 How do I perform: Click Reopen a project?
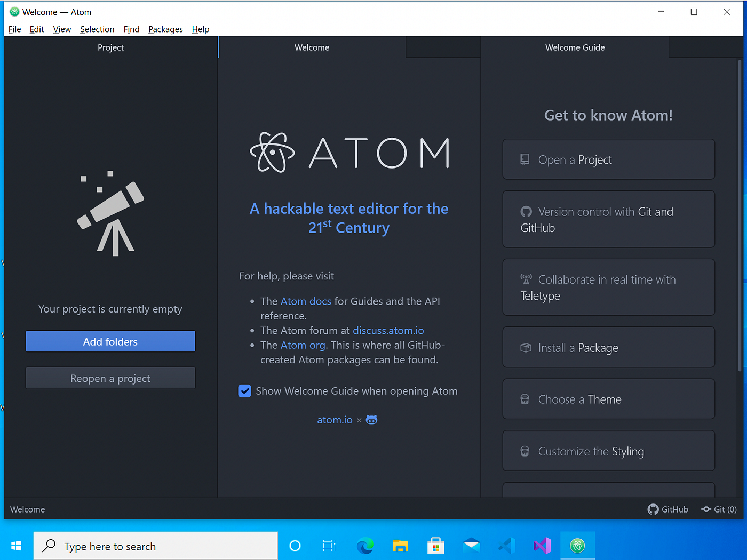tap(110, 378)
